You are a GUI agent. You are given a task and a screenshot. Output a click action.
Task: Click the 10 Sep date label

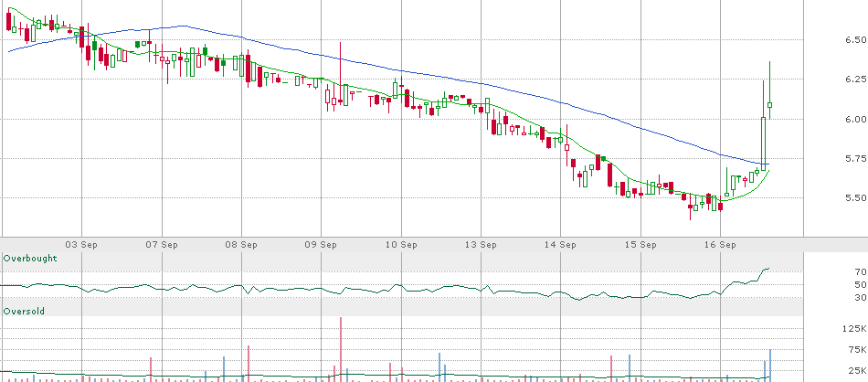[401, 245]
